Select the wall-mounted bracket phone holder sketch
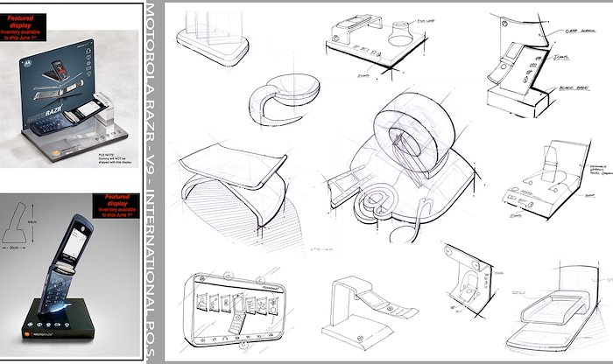613x364 pixels. [470, 280]
